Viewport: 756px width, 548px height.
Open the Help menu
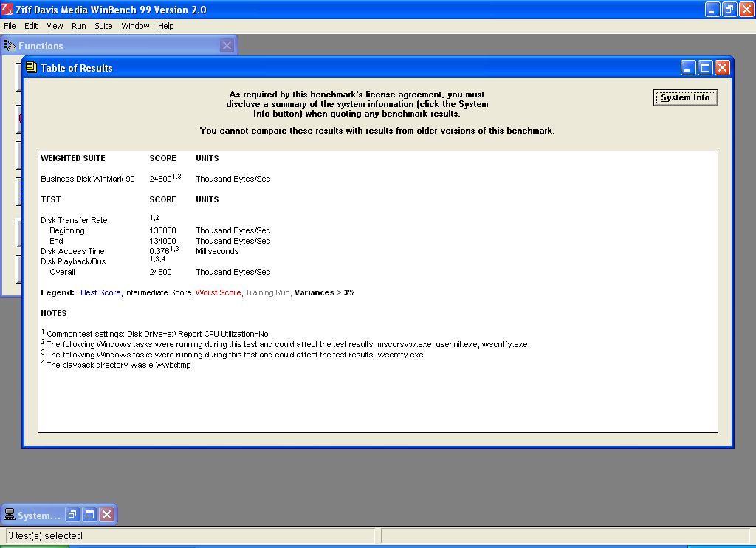[x=166, y=26]
